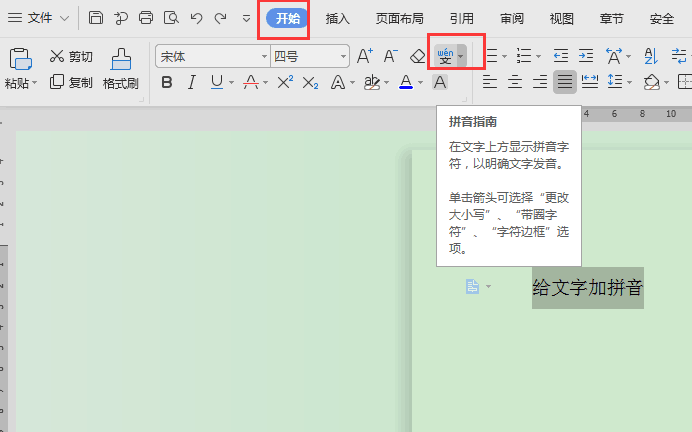This screenshot has width=692, height=432.
Task: Apply text highlight color
Action: tap(372, 82)
